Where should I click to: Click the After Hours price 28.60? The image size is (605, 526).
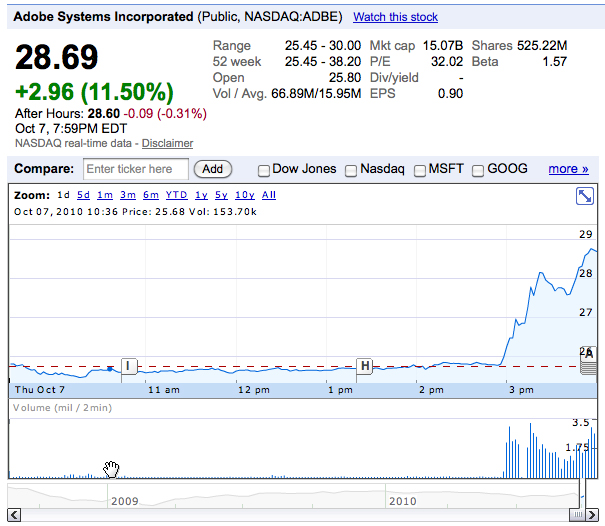pyautogui.click(x=104, y=113)
